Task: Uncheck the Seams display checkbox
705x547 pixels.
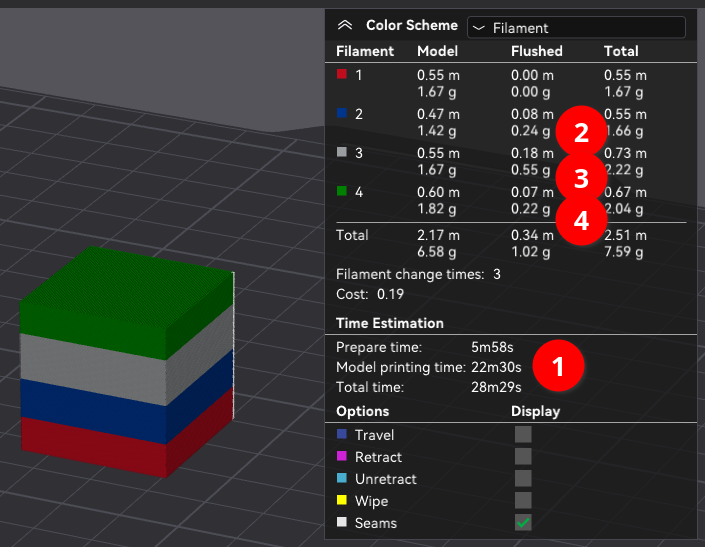Action: pos(523,523)
